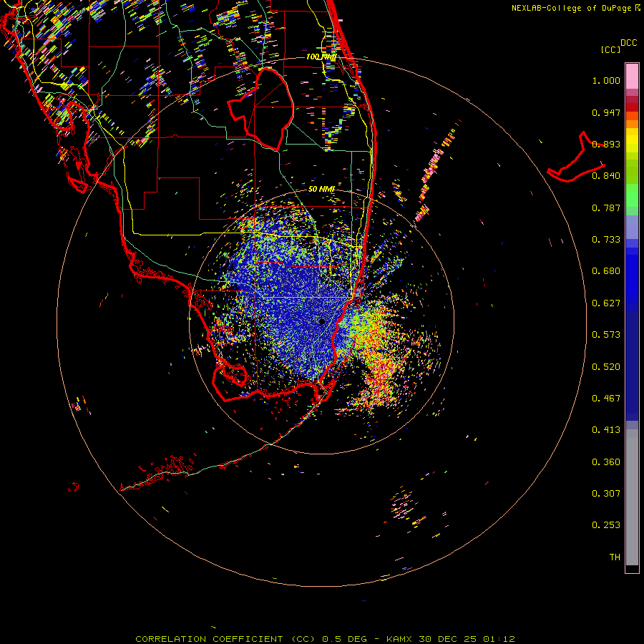
Task: Click the 0.680 color scale value
Action: click(x=606, y=271)
